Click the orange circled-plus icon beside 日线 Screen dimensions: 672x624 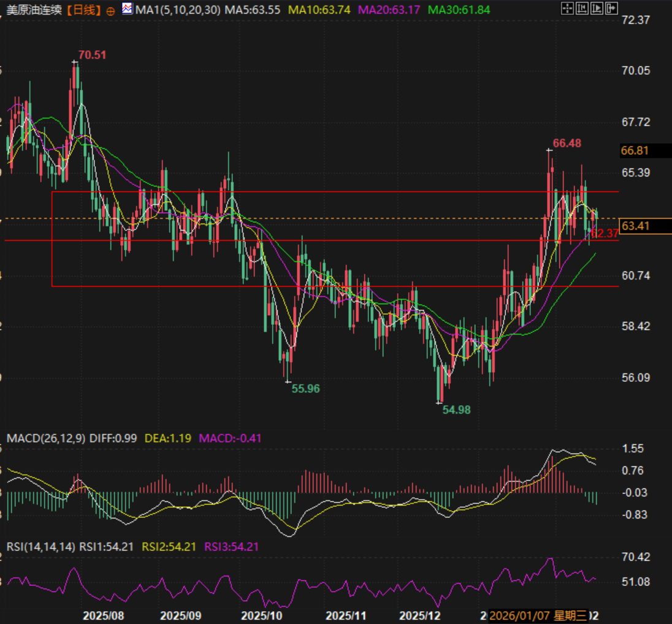coord(110,10)
